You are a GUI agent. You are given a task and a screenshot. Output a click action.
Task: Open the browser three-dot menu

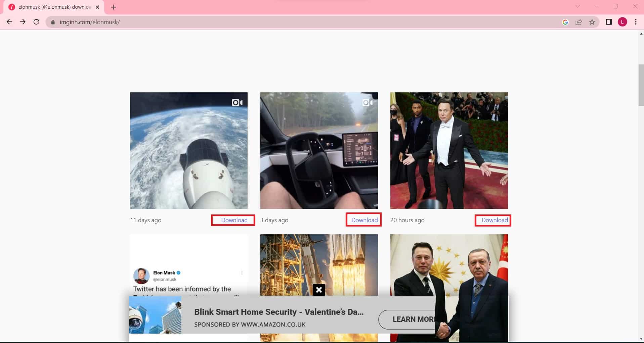point(636,22)
